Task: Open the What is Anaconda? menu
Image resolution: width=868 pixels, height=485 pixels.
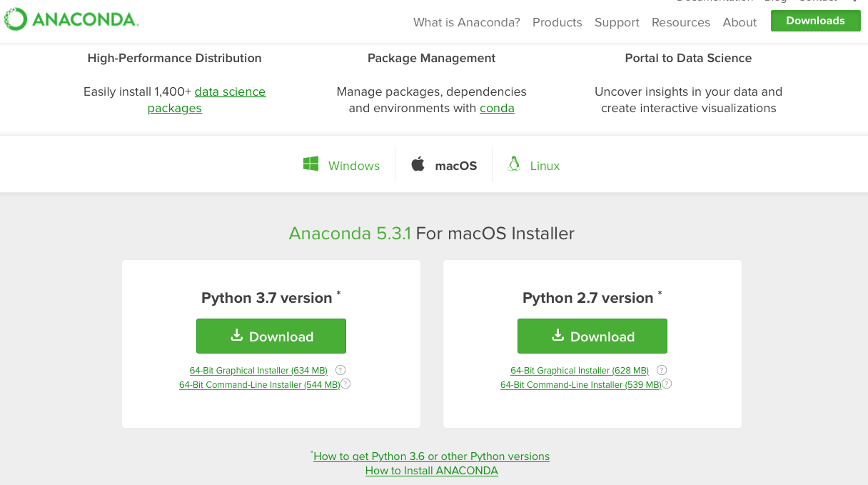Action: [x=466, y=22]
